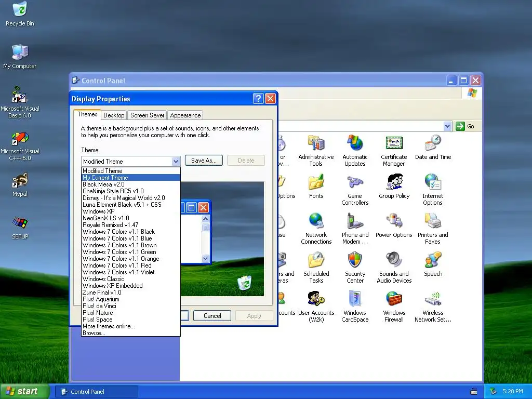
Task: Choose Black Mesa v2.0 theme
Action: click(x=130, y=184)
